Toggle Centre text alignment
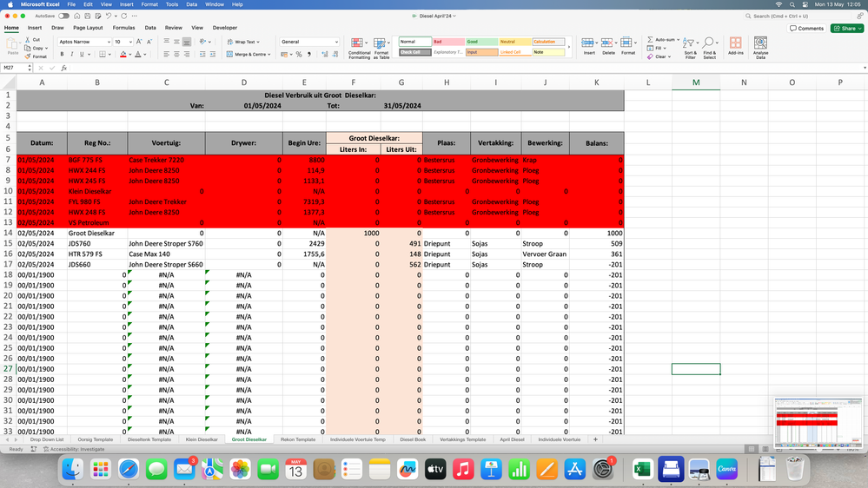 click(176, 54)
